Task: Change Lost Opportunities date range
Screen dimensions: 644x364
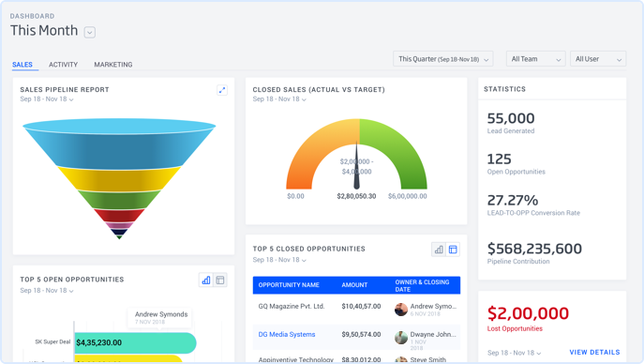Action: click(515, 353)
